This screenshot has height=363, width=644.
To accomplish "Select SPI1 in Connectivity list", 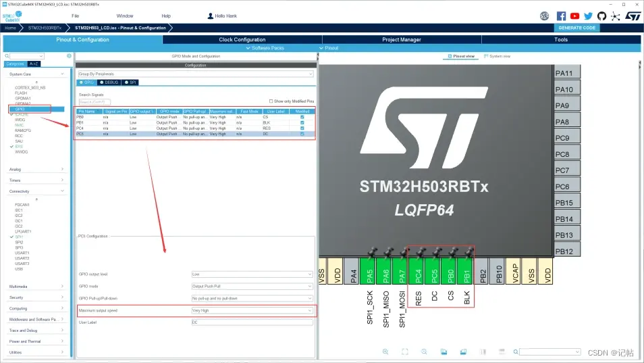I will pos(19,237).
